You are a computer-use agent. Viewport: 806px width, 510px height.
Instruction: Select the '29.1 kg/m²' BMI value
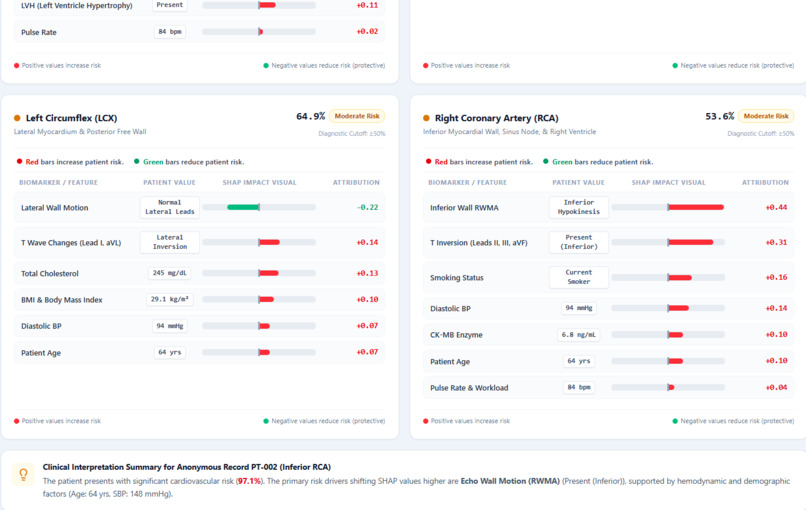pyautogui.click(x=170, y=299)
